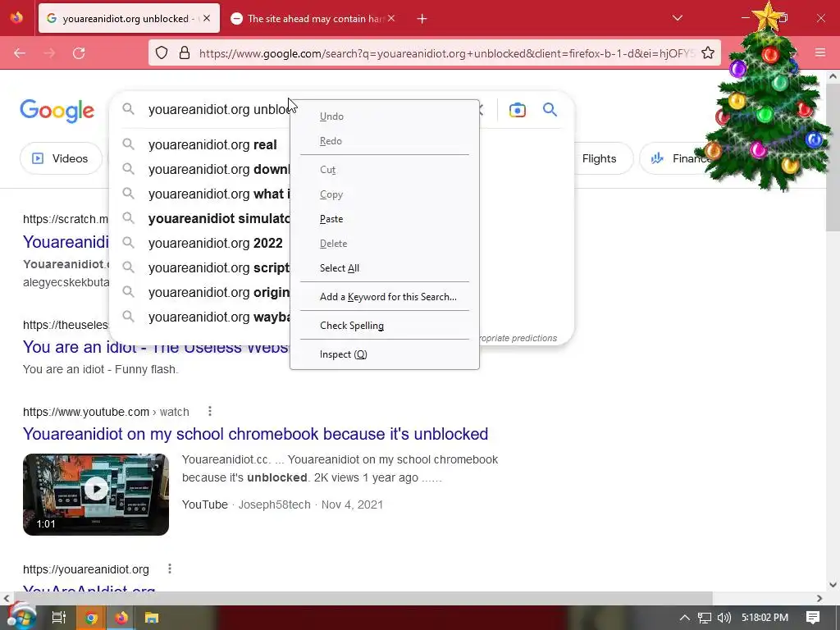This screenshot has width=840, height=630.
Task: Click the horizontal scrollbar right arrow
Action: 819,598
